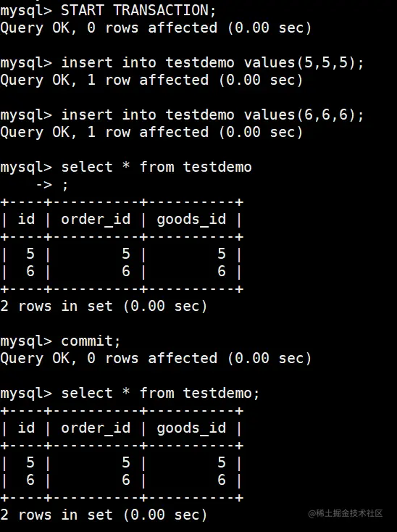Click the 'goods_id' header in first table
The image size is (397, 532).
click(191, 220)
